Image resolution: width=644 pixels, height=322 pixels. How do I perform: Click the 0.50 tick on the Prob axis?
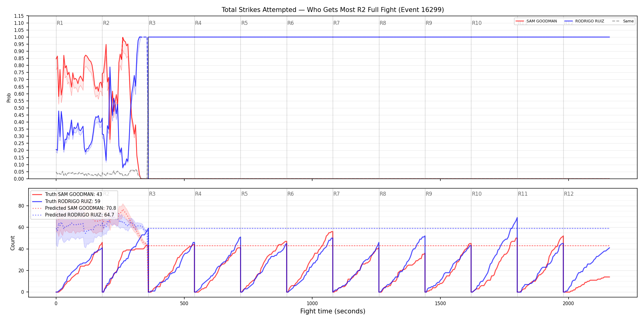tap(19, 108)
